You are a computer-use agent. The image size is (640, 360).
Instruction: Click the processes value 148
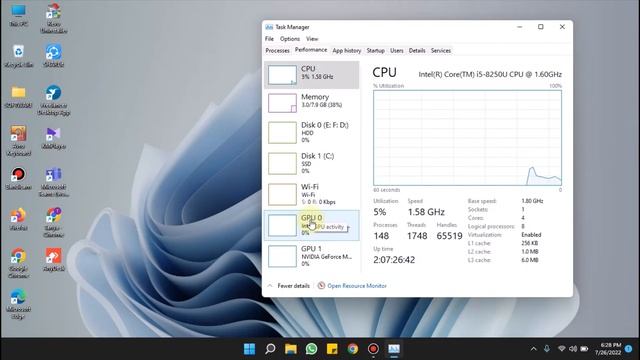tap(381, 236)
